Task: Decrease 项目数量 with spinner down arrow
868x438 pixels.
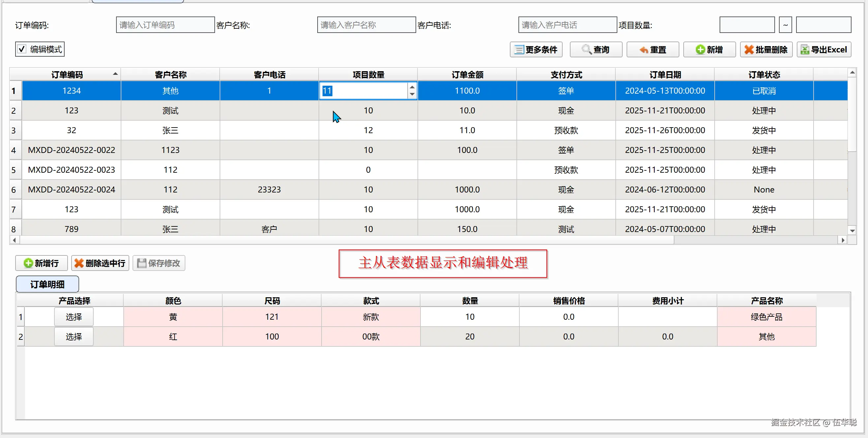Action: coord(412,94)
